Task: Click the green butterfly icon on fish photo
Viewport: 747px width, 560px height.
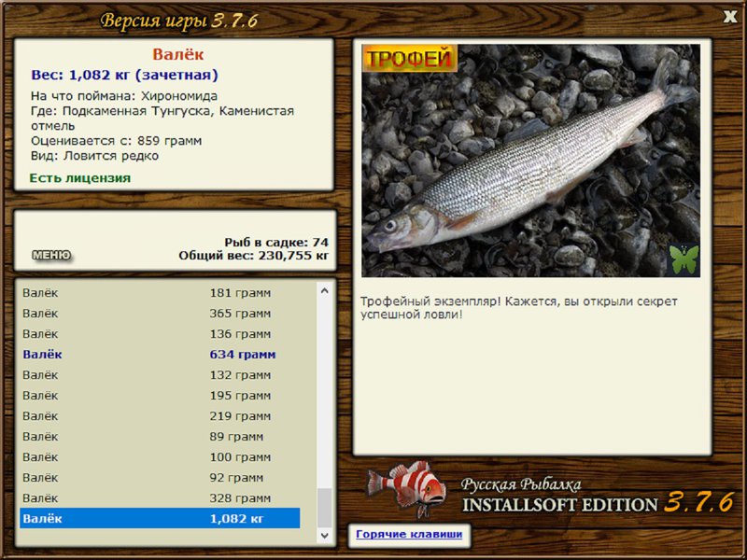Action: point(684,259)
